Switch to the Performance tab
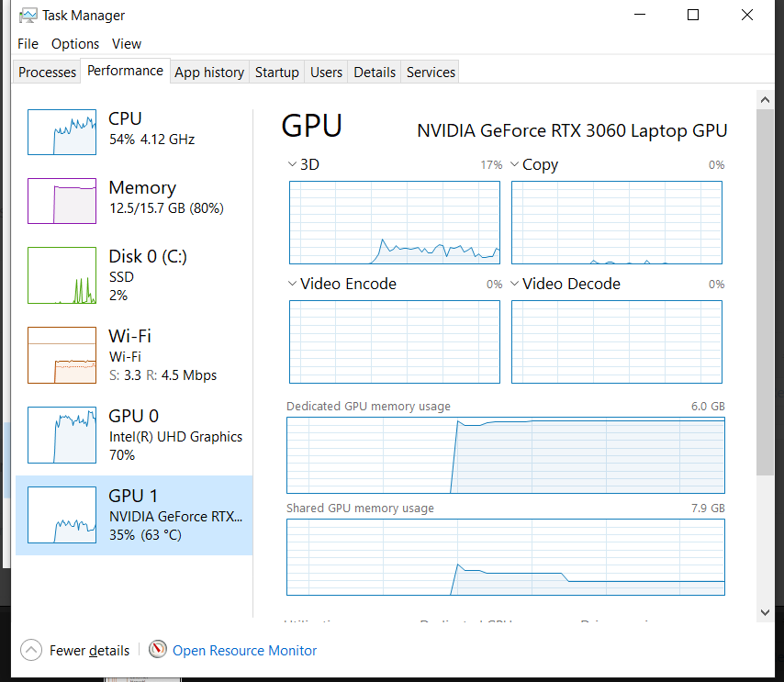784x682 pixels. pos(125,71)
